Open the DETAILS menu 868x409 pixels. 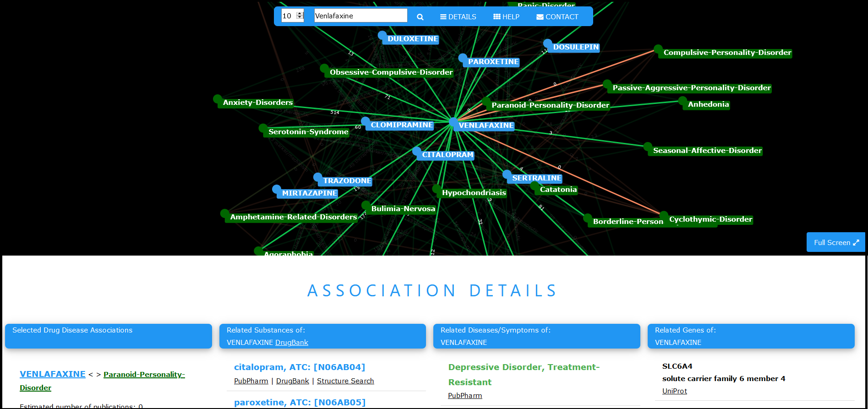click(458, 17)
